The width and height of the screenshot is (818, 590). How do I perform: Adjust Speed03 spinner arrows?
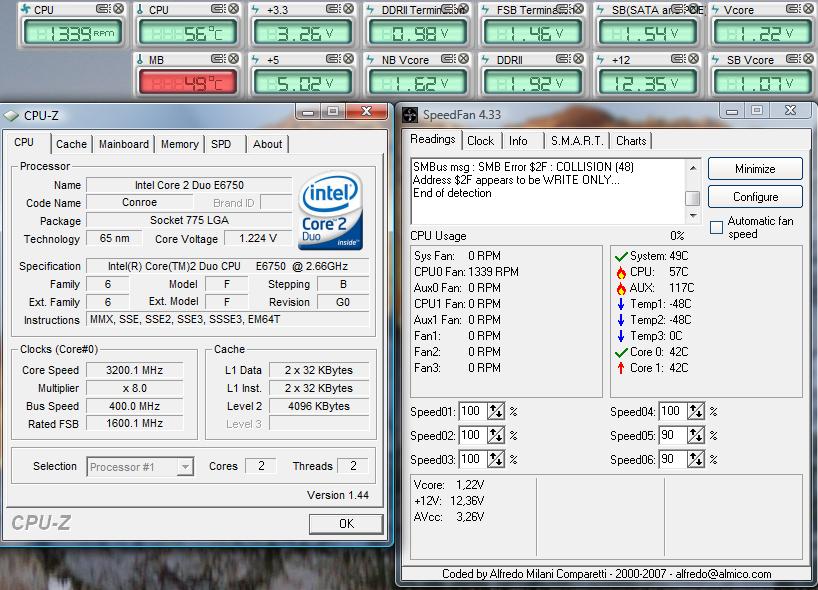pyautogui.click(x=496, y=459)
